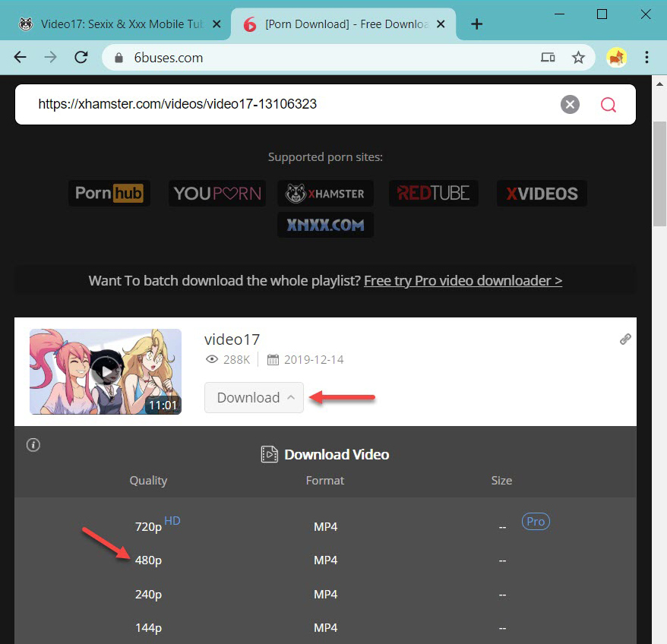Screen dimensions: 667x644
Task: Select the Porn Download tab
Action: 343,24
